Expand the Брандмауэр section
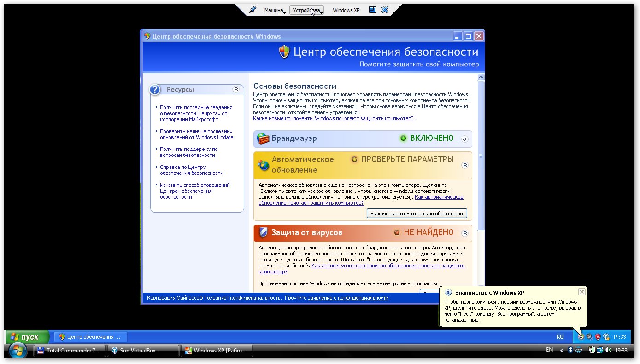 (x=464, y=139)
